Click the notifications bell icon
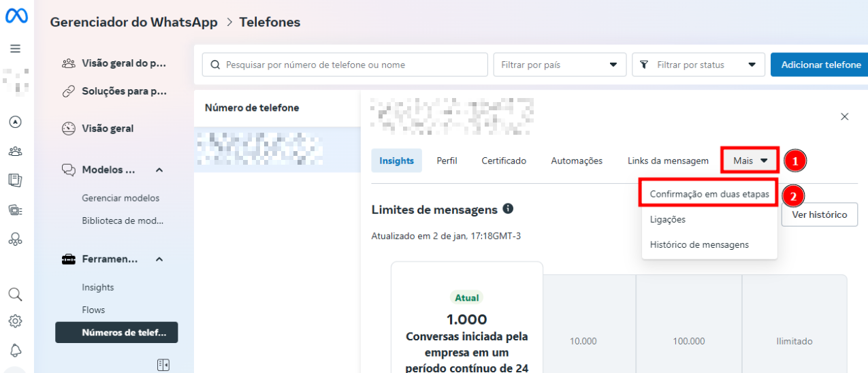 [x=15, y=350]
